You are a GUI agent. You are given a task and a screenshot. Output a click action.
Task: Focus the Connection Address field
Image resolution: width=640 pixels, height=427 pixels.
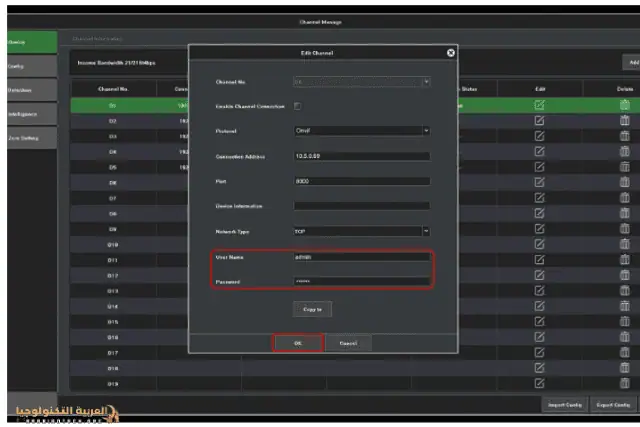(362, 156)
